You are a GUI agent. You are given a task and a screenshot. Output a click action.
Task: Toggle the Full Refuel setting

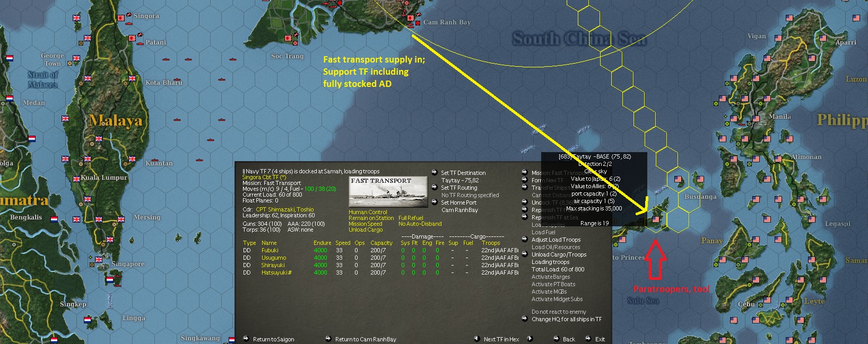tap(411, 218)
